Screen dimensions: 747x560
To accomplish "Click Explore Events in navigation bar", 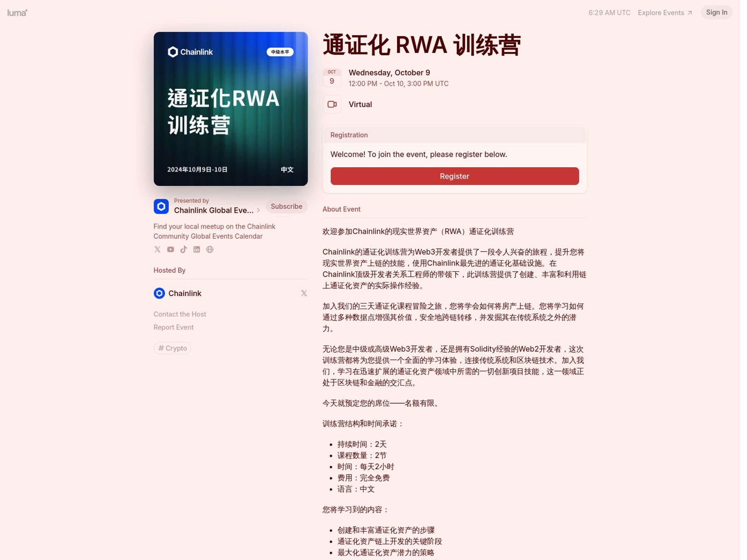I will coord(665,12).
